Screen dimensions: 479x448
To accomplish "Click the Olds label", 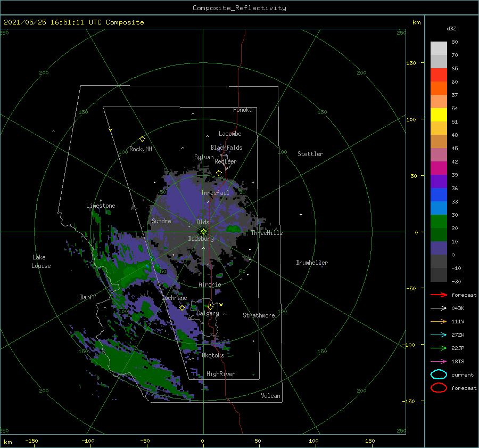I will 203,222.
